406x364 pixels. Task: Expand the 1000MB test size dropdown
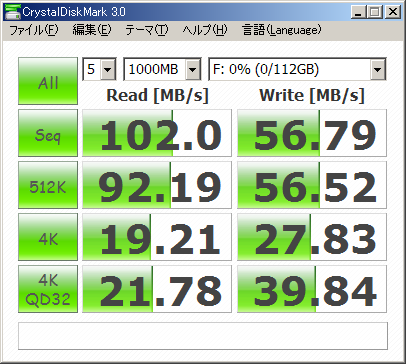tap(192, 69)
